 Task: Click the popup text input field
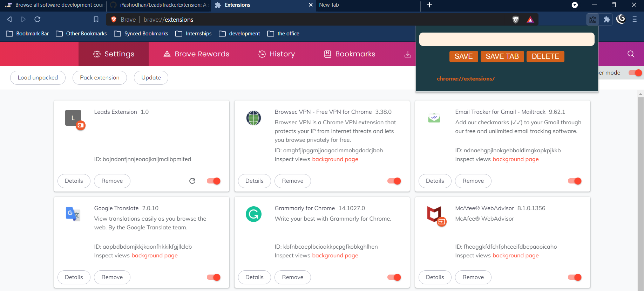coord(507,39)
